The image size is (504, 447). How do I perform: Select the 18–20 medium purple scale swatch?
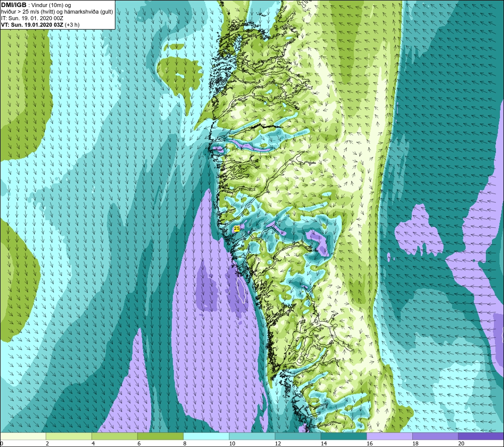pyautogui.click(x=435, y=436)
